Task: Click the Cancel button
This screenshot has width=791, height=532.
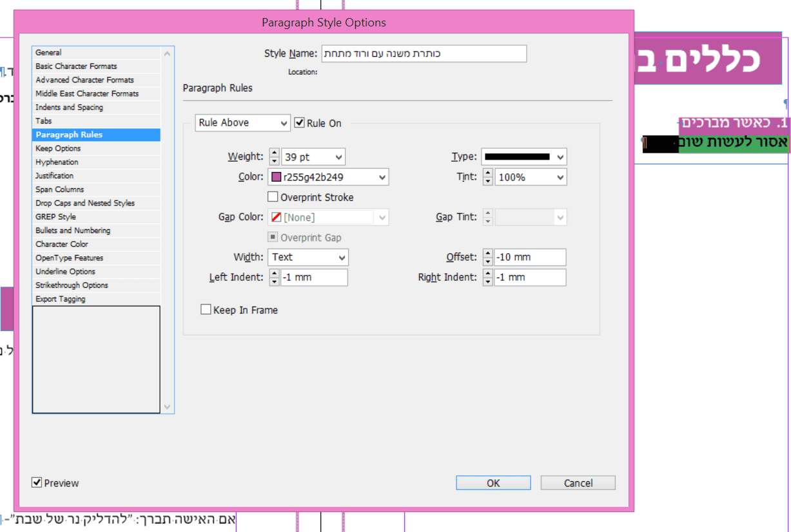Action: tap(578, 483)
